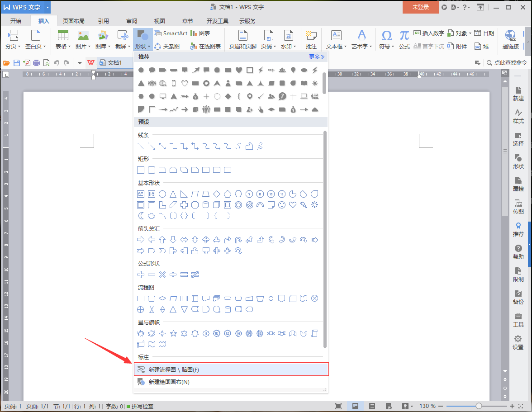Insert SmartArt graphic
Image resolution: width=532 pixels, height=412 pixels.
click(x=171, y=33)
